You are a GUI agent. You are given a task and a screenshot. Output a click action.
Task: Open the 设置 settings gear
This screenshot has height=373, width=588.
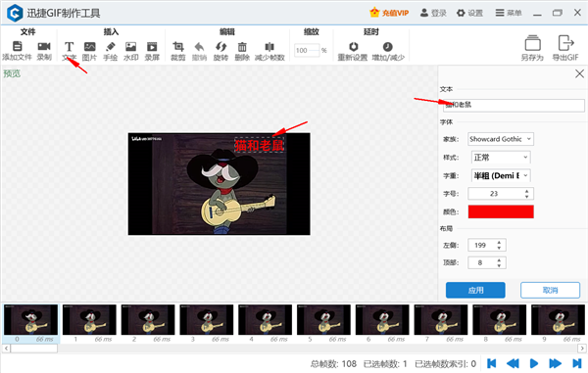coord(469,13)
